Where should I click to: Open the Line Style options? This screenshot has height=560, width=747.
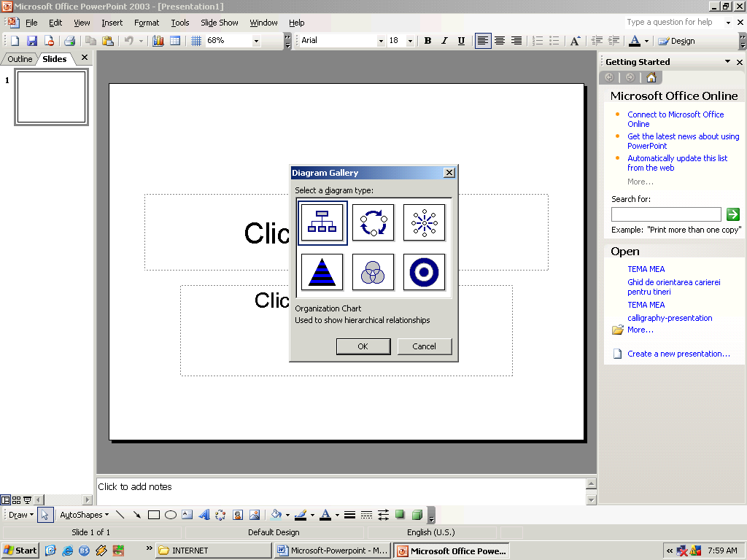tap(349, 515)
